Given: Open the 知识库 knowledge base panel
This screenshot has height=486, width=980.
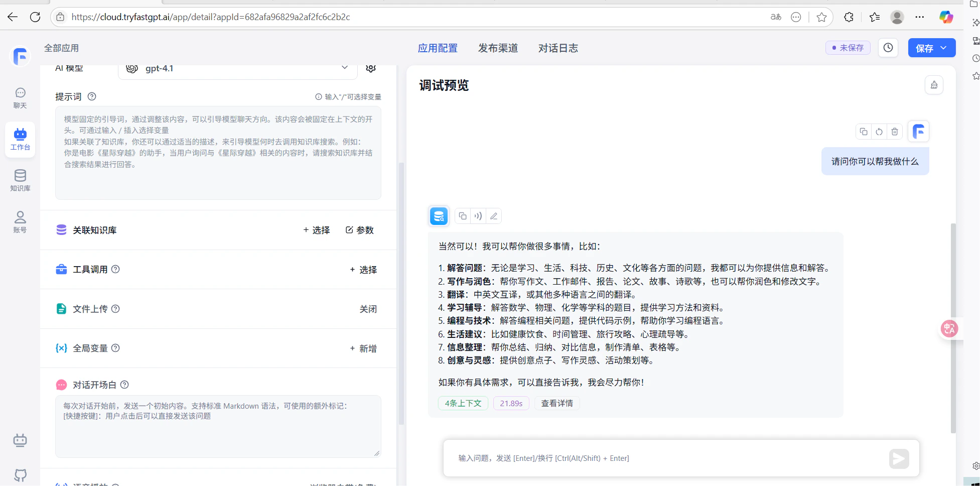Looking at the screenshot, I should click(20, 180).
